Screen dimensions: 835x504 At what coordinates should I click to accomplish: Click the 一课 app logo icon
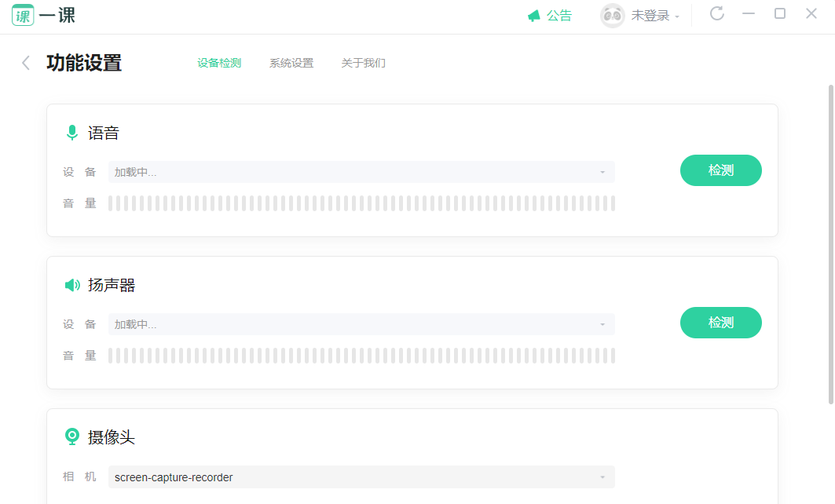pos(23,16)
